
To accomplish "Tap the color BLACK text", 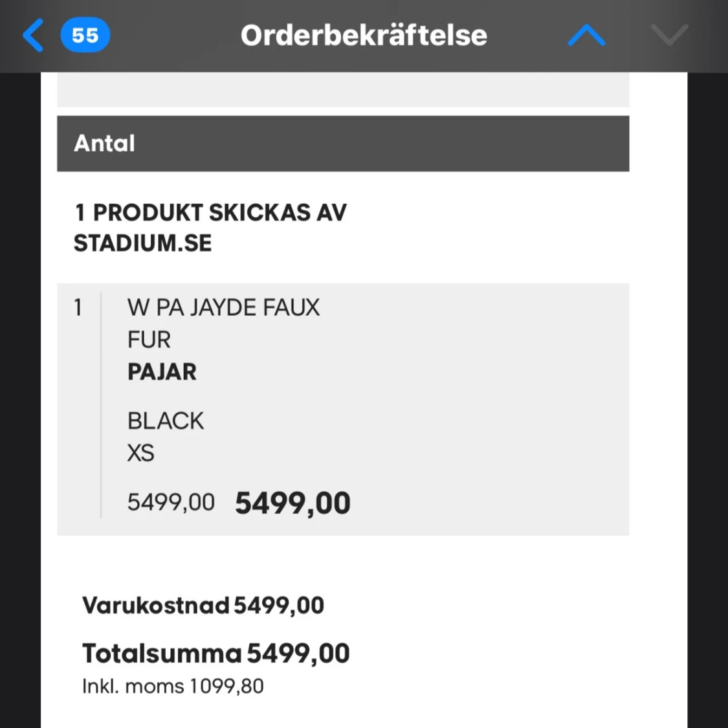I will pyautogui.click(x=166, y=421).
